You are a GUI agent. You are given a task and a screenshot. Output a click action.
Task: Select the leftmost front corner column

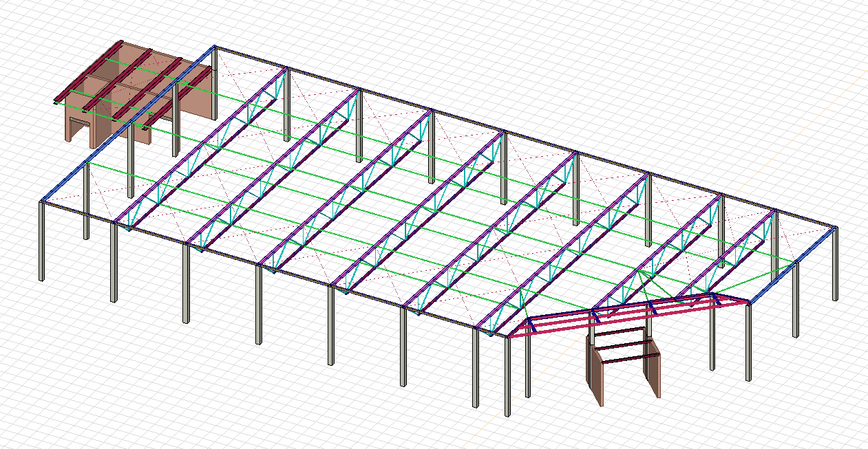coord(42,241)
